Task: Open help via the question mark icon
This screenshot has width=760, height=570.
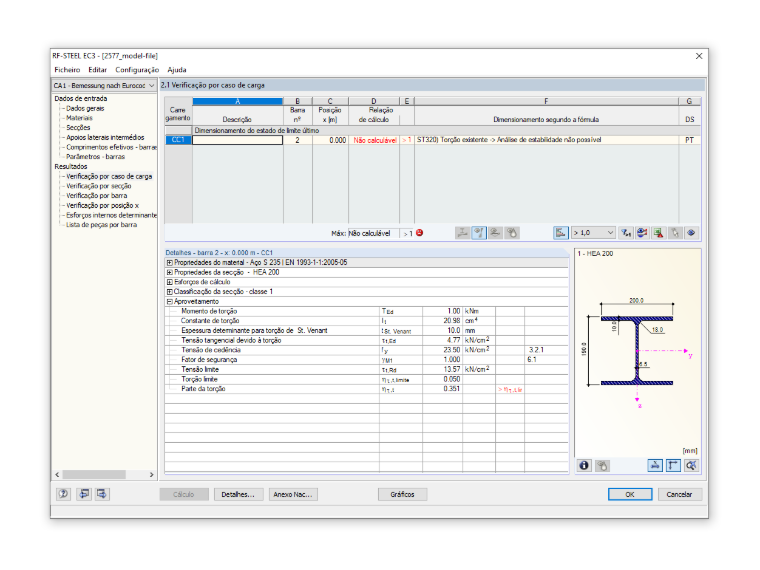Action: tap(63, 494)
